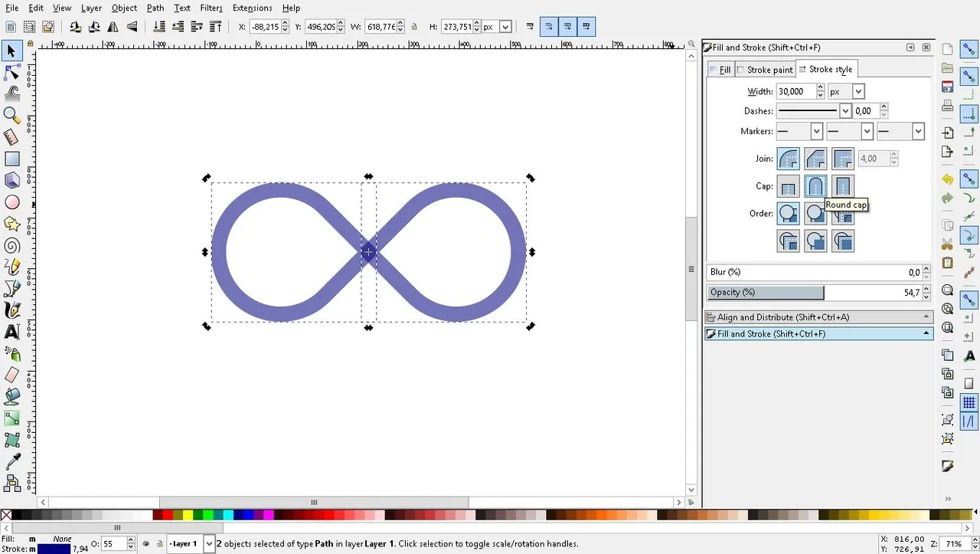Image resolution: width=980 pixels, height=554 pixels.
Task: Open the end marker dropdown
Action: (918, 132)
